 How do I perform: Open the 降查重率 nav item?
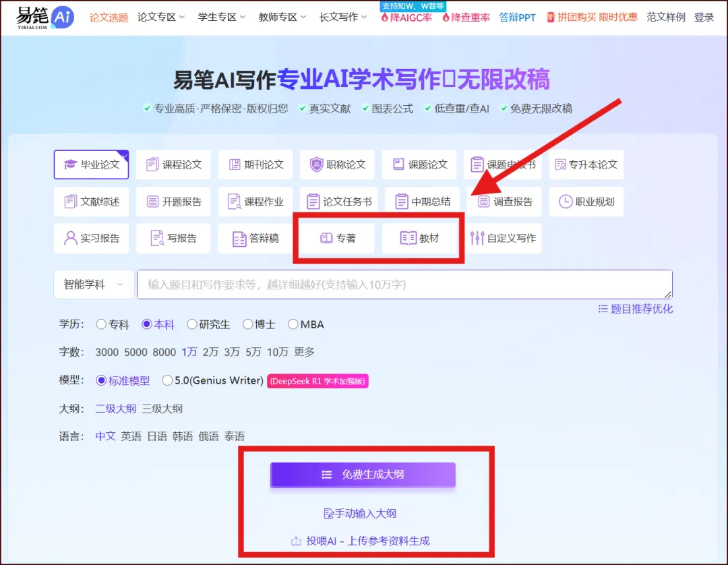tap(466, 18)
